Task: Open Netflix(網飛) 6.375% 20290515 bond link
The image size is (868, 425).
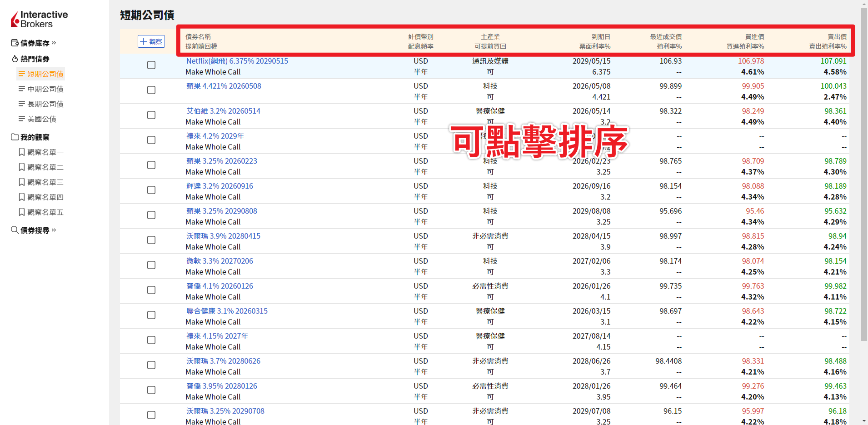Action: click(237, 61)
